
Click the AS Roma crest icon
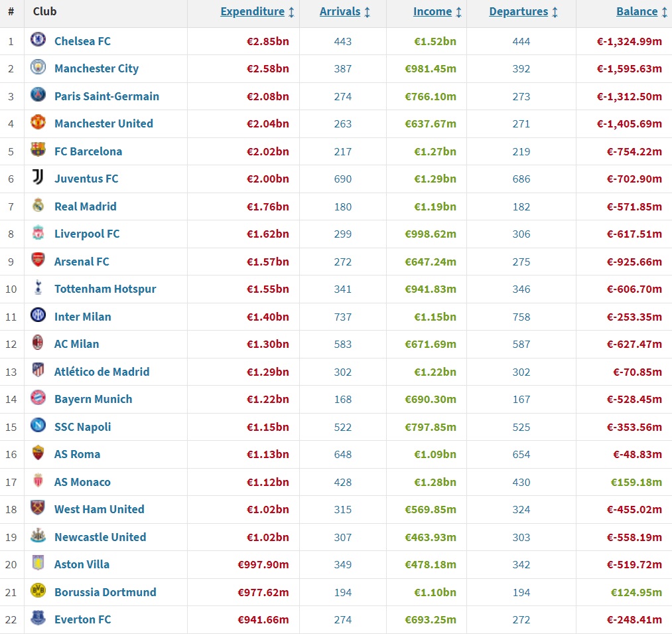pos(38,453)
